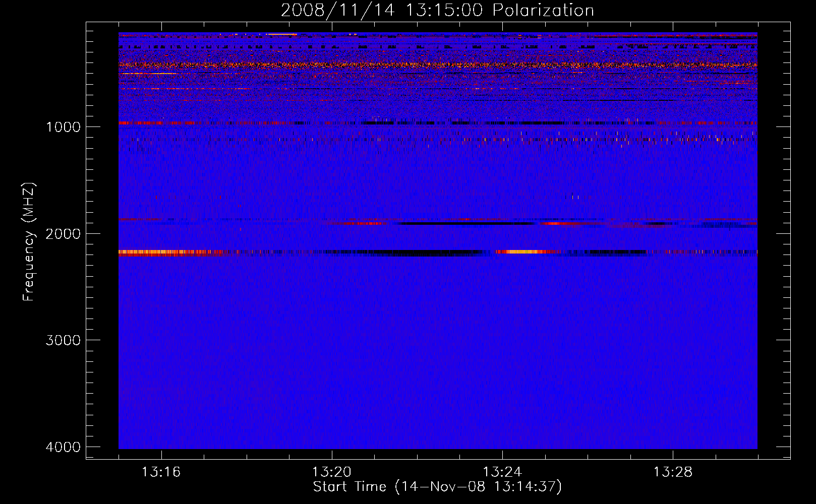Click the 2000 frequency tick label
Image resolution: width=816 pixels, height=504 pixels.
(63, 233)
